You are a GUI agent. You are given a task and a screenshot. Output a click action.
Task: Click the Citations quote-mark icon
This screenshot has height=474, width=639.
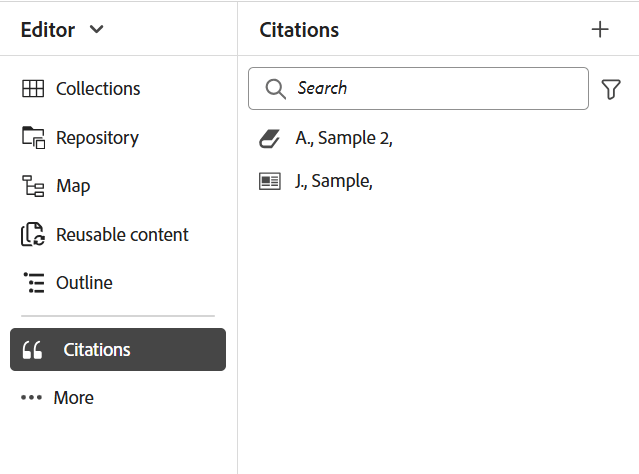coord(33,350)
